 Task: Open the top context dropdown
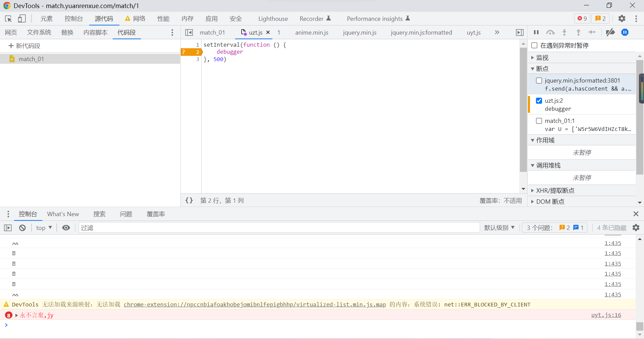tap(44, 228)
